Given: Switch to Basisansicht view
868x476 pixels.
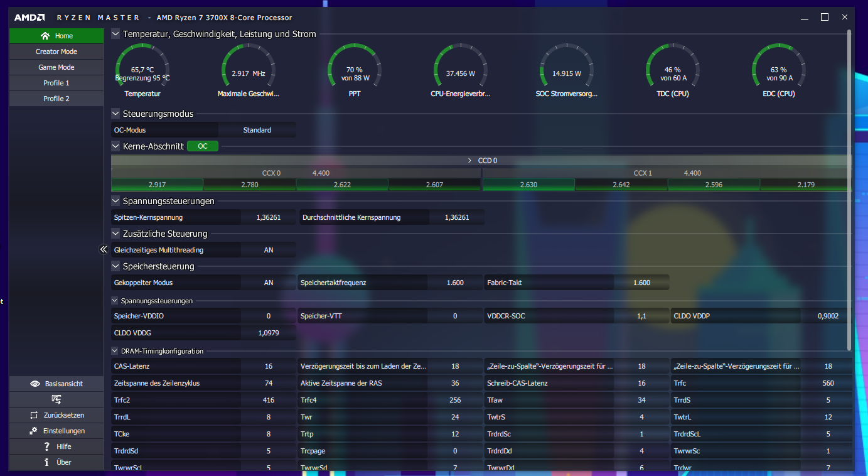Looking at the screenshot, I should (56, 384).
